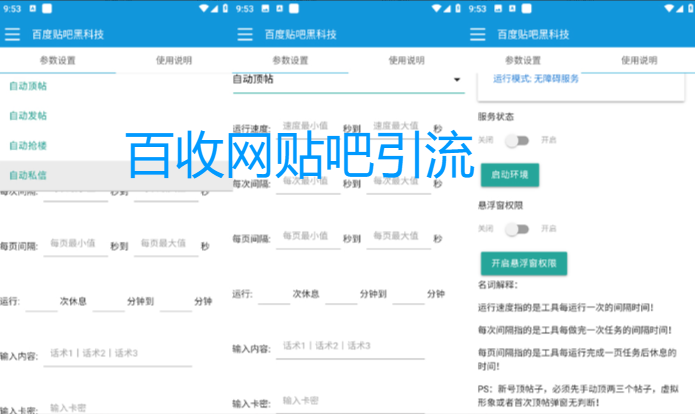
Task: Switch to 使用说明 tab in the middle screenshot
Action: click(406, 60)
